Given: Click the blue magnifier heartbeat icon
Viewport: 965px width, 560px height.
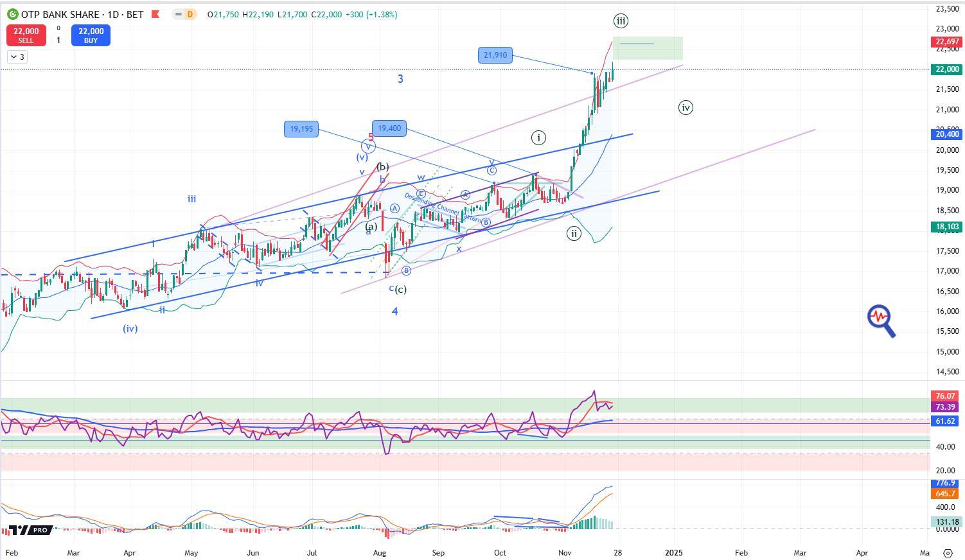Looking at the screenshot, I should (x=881, y=320).
